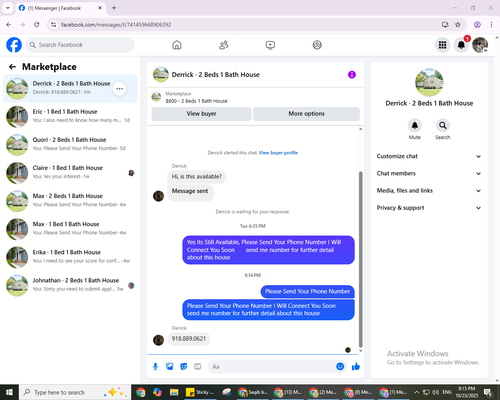Screen dimensions: 500x400
Task: Send a thumbs-up like
Action: 356,367
